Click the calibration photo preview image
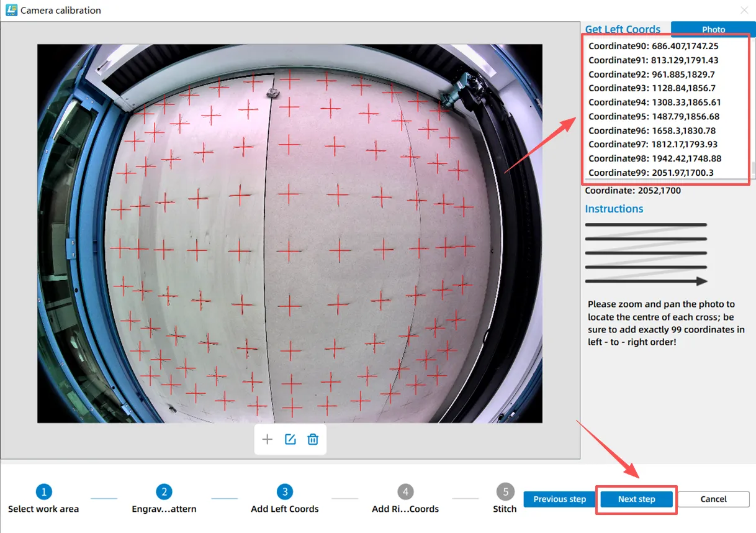756x533 pixels. 289,234
